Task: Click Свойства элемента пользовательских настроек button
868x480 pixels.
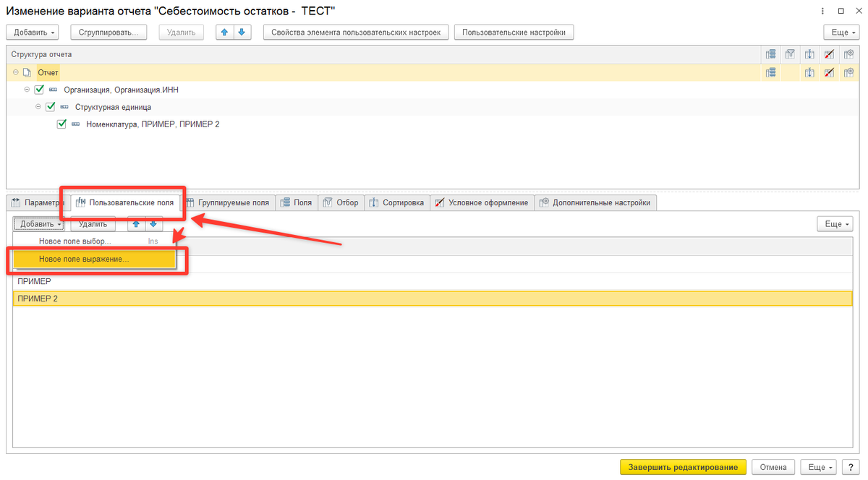Action: point(356,33)
